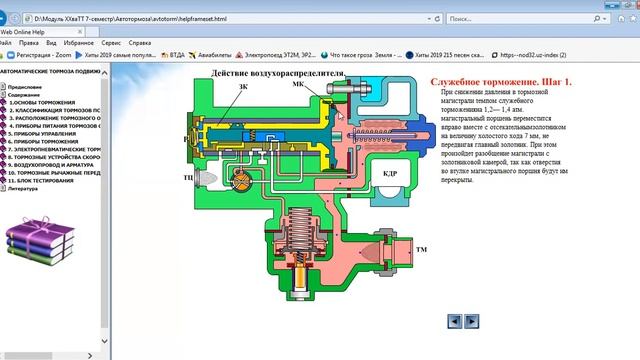Click the browser forward navigation arrow
Image resolution: width=640 pixels, height=360 pixels.
point(14,18)
